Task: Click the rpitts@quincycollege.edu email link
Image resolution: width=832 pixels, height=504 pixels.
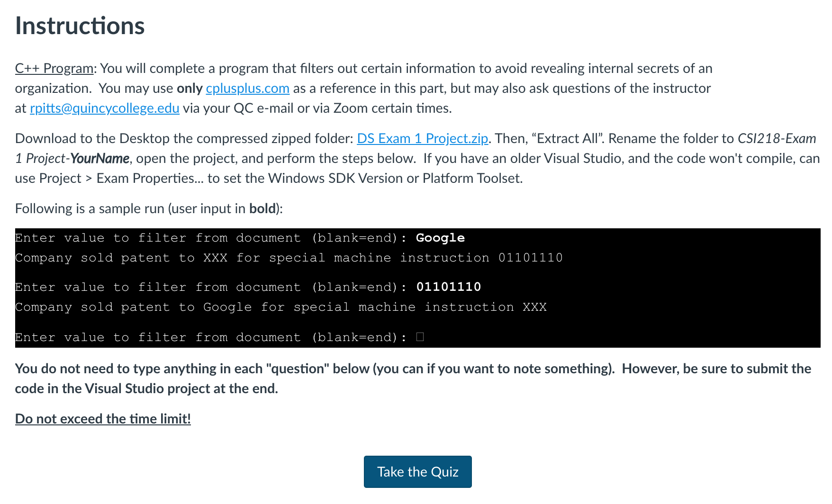Action: [x=105, y=108]
